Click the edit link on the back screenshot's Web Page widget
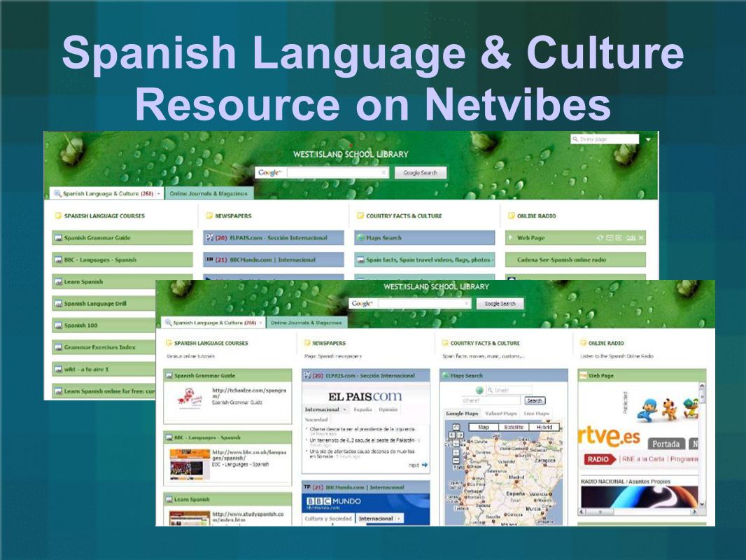746x560 pixels. tap(631, 237)
